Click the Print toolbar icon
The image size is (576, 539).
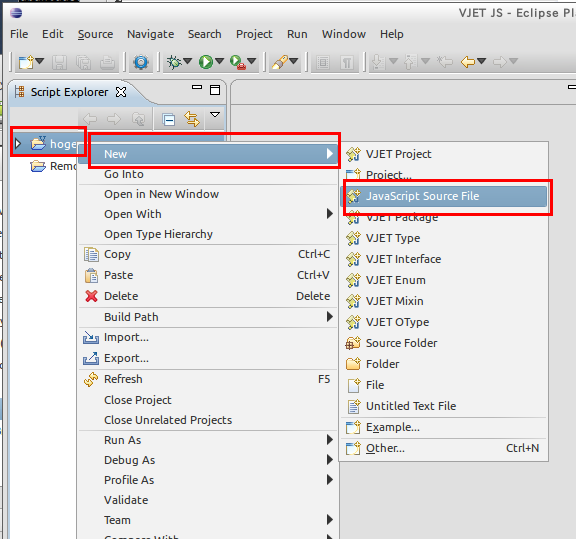tap(107, 62)
